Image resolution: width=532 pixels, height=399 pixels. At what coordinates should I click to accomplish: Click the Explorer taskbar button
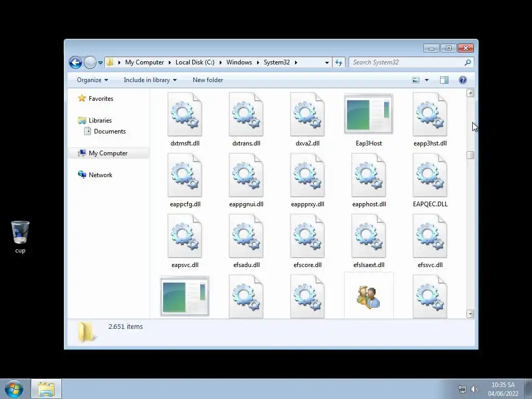[x=46, y=389]
